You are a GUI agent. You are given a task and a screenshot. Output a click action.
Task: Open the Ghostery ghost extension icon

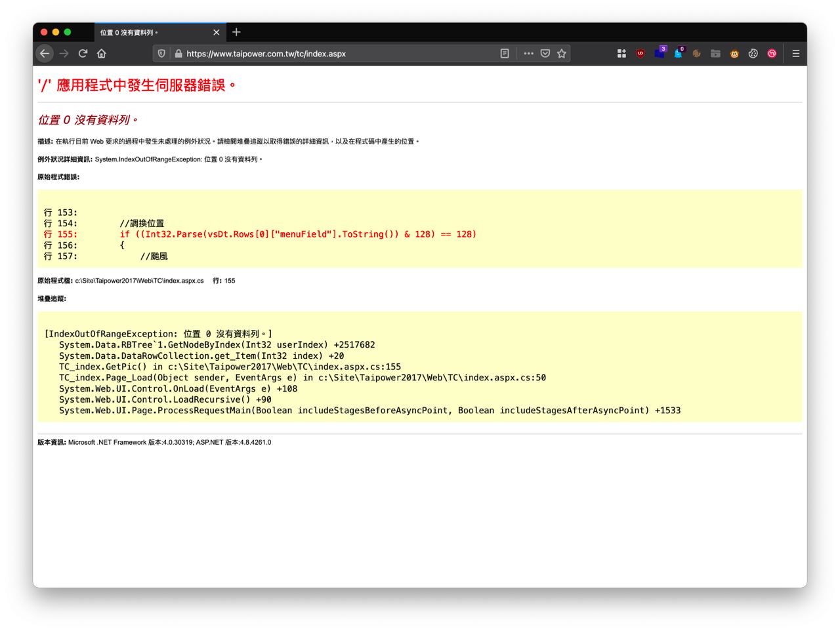[679, 53]
